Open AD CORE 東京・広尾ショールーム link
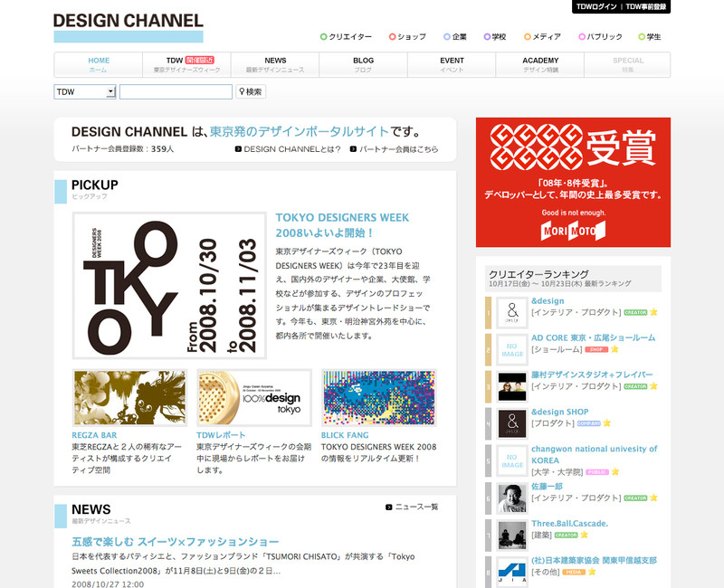Viewport: 724px width, 588px height. click(594, 337)
